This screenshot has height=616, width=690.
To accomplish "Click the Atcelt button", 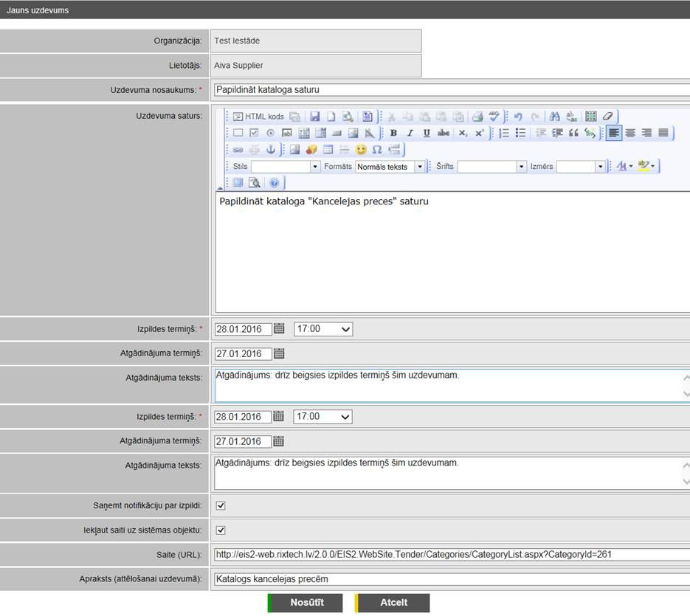I will click(393, 603).
